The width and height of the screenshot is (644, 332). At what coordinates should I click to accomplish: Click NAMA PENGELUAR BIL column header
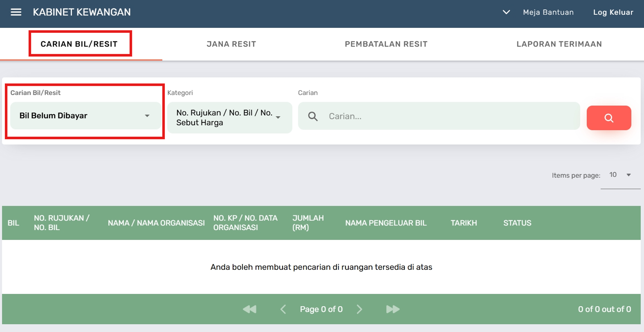(x=386, y=223)
